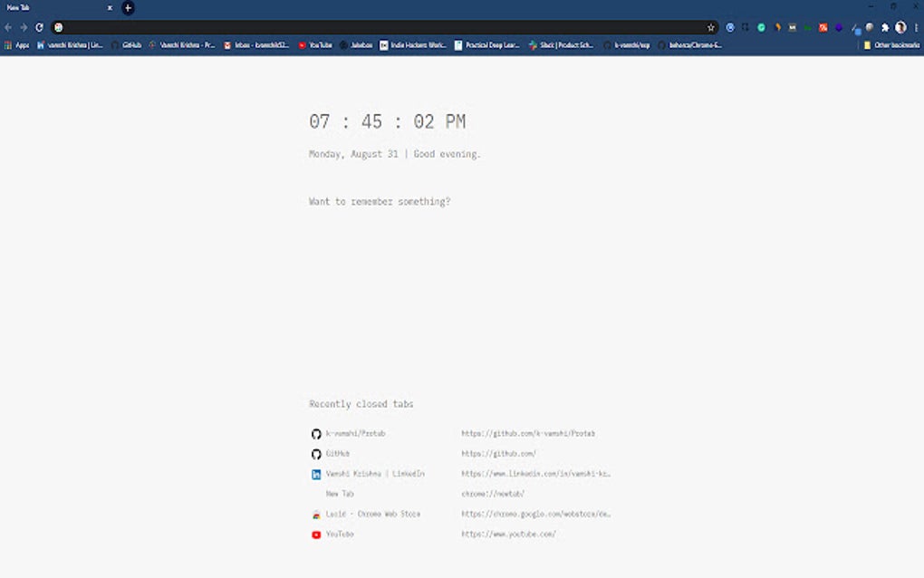
Task: Reopen the k-vamshi/Protab closed tab
Action: [x=355, y=433]
